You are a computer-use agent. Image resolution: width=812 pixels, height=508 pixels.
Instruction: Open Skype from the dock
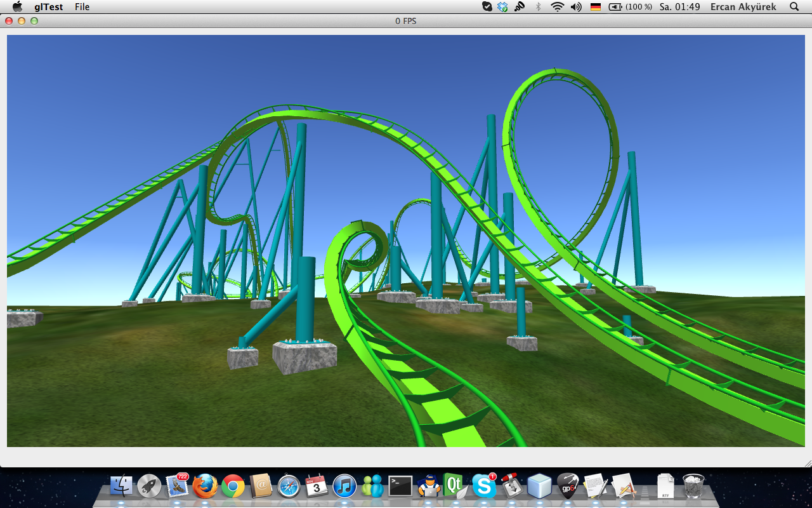pyautogui.click(x=483, y=486)
